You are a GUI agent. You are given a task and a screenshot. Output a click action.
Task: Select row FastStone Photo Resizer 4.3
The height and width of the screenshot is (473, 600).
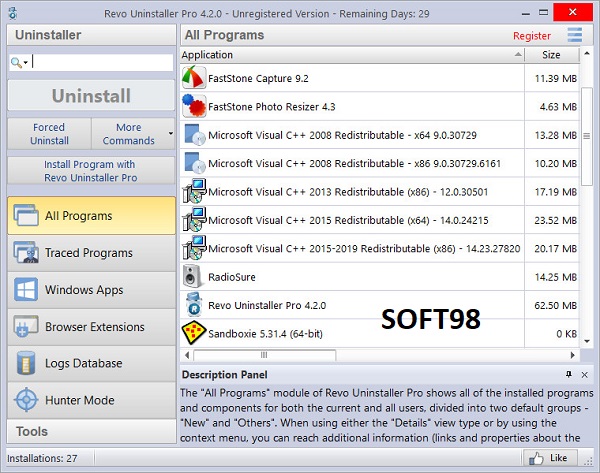[380, 106]
